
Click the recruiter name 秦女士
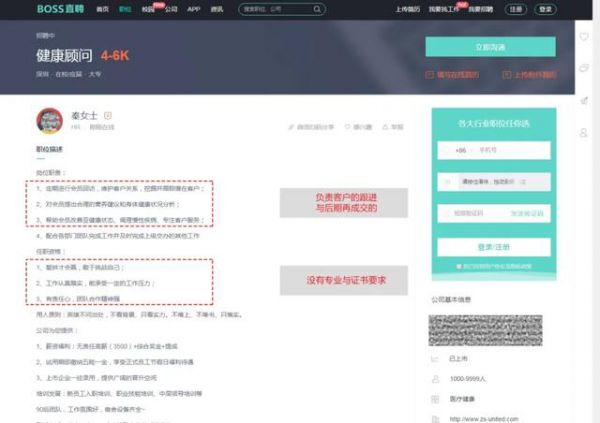pyautogui.click(x=84, y=115)
